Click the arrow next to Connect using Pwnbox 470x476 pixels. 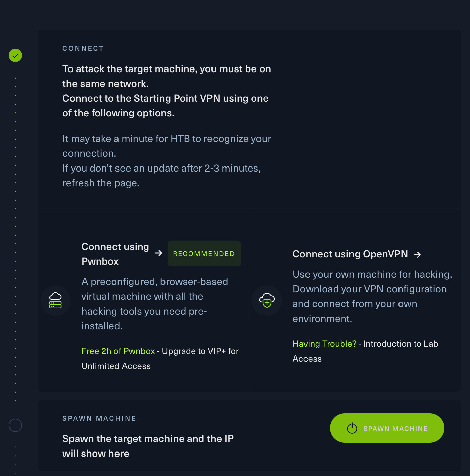tap(159, 253)
